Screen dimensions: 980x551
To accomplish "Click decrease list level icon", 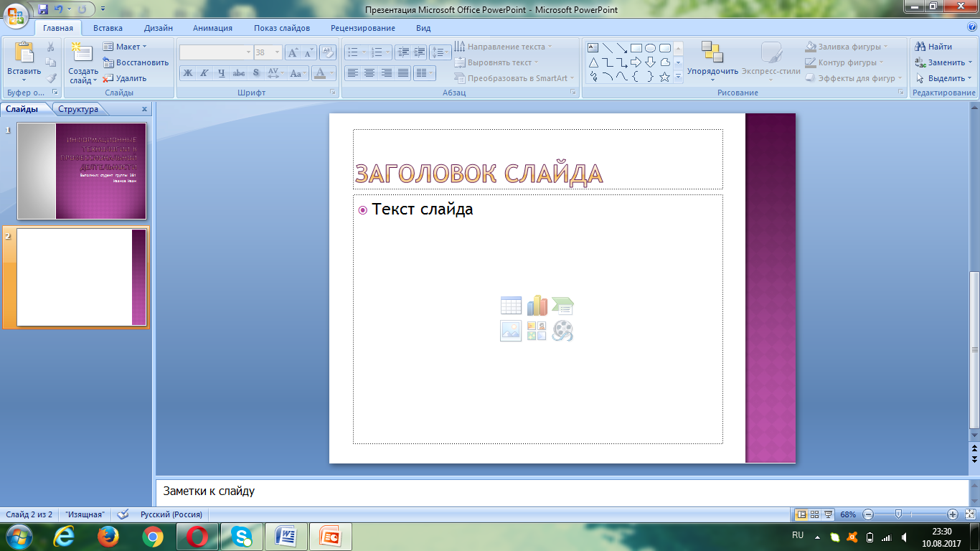I will [402, 52].
